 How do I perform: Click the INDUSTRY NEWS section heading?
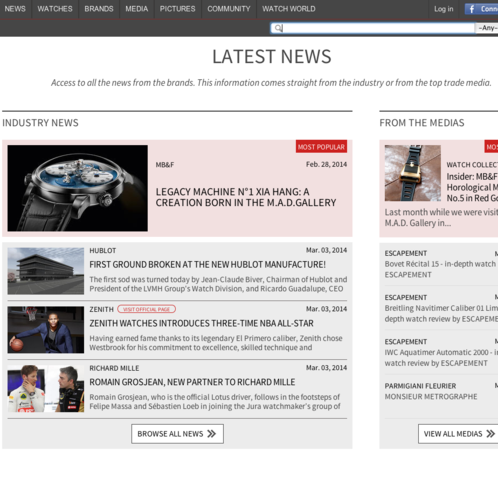[40, 123]
